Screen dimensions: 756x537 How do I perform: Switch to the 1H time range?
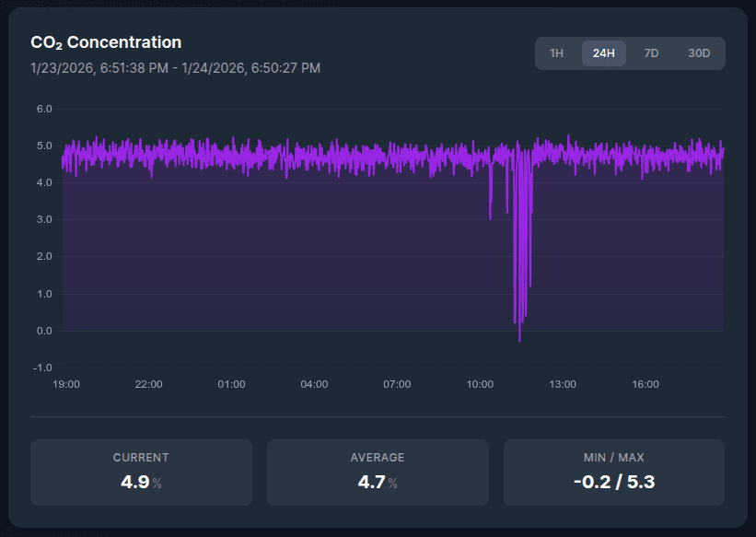coord(556,53)
